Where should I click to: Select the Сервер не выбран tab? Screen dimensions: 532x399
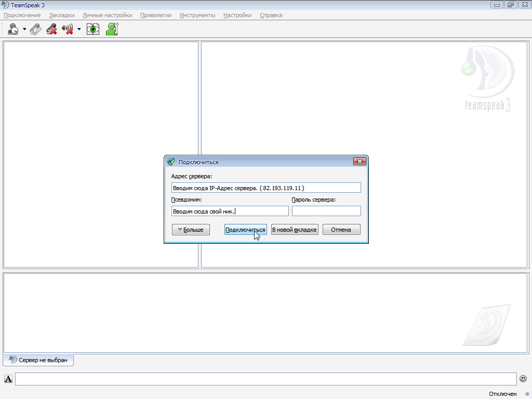(x=38, y=360)
